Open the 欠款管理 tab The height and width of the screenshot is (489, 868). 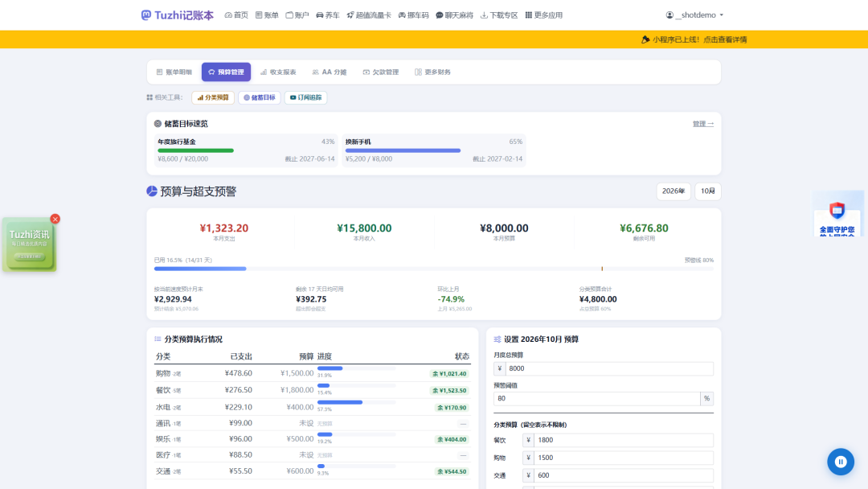[381, 72]
